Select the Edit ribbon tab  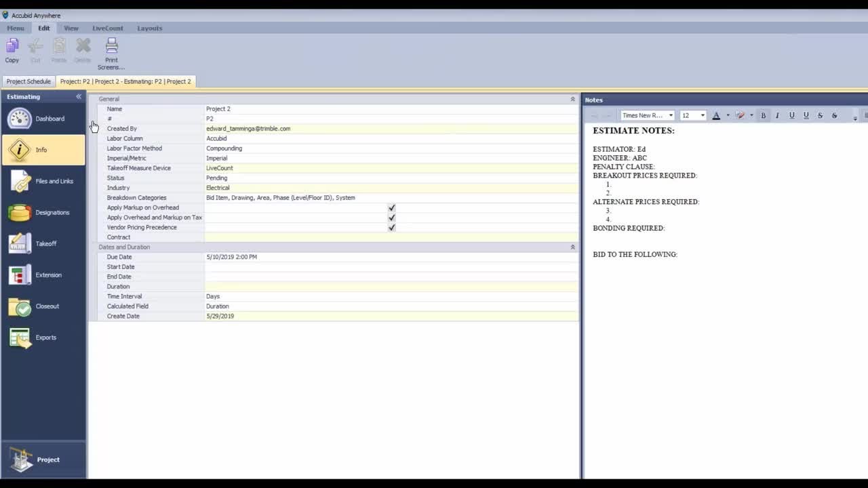tap(44, 28)
